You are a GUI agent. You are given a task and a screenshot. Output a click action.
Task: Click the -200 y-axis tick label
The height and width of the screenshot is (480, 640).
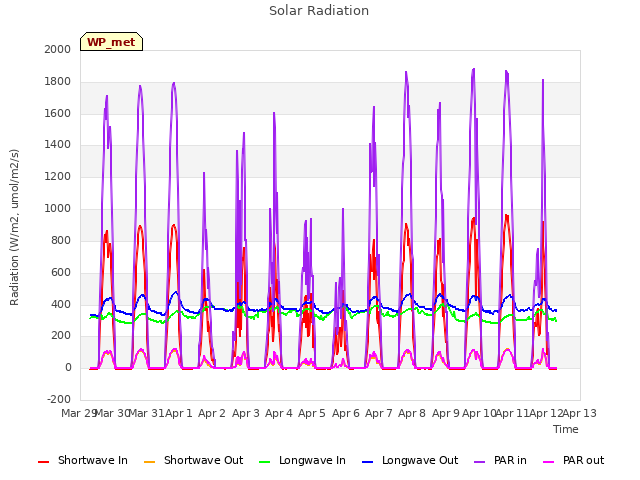(x=59, y=399)
